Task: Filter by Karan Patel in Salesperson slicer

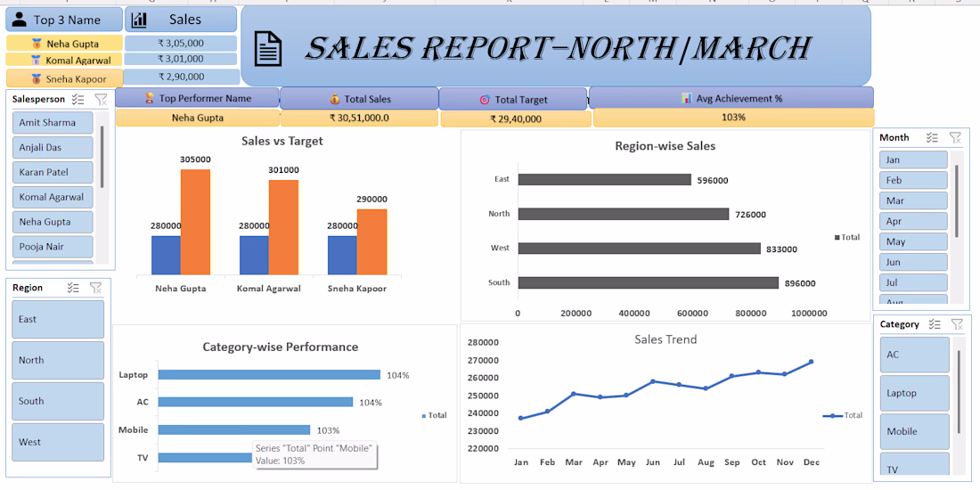Action: pos(53,172)
